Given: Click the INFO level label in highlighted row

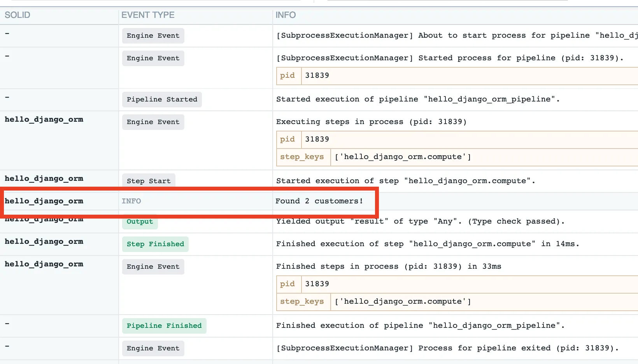Looking at the screenshot, I should pos(131,201).
